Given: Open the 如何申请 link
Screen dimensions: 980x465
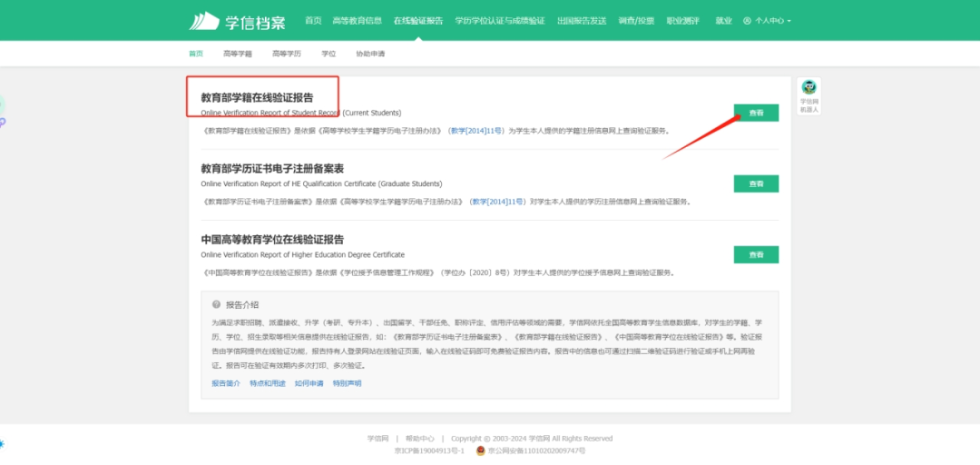Looking at the screenshot, I should [x=309, y=383].
